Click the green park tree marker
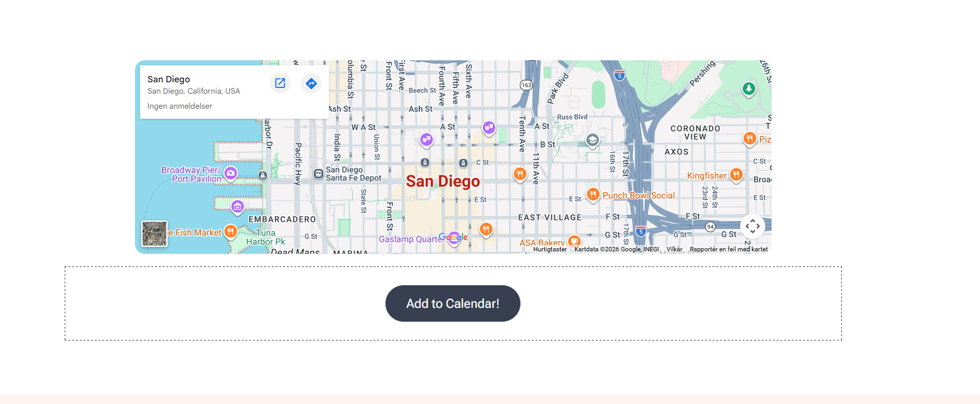This screenshot has height=404, width=980. (748, 89)
